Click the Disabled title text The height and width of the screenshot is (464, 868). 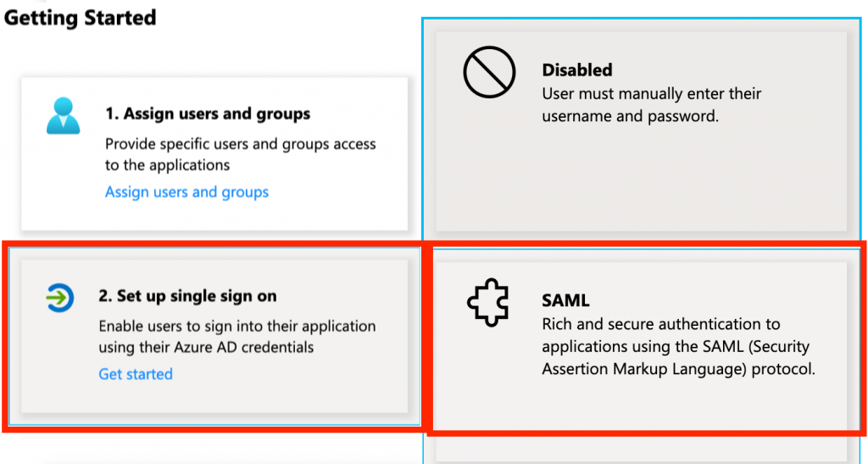576,70
